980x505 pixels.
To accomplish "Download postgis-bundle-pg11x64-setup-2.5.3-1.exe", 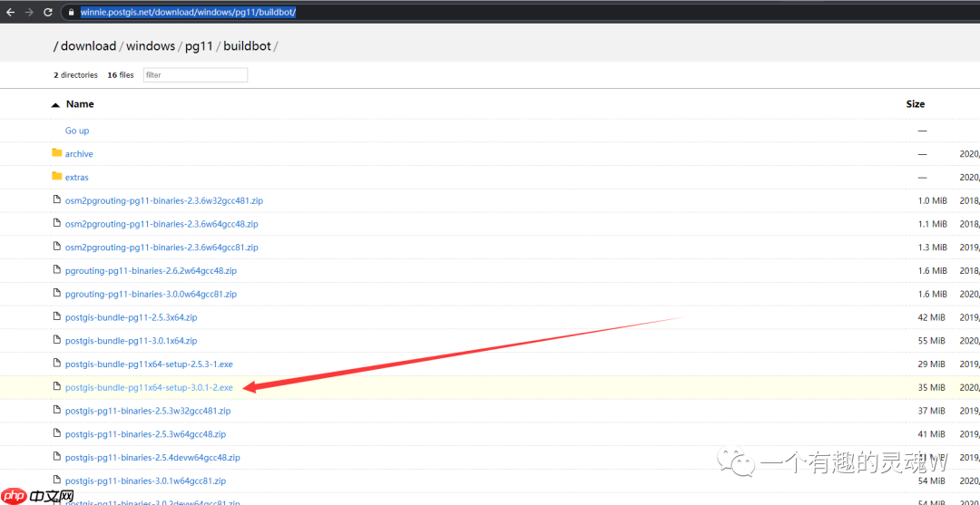I will pos(149,364).
